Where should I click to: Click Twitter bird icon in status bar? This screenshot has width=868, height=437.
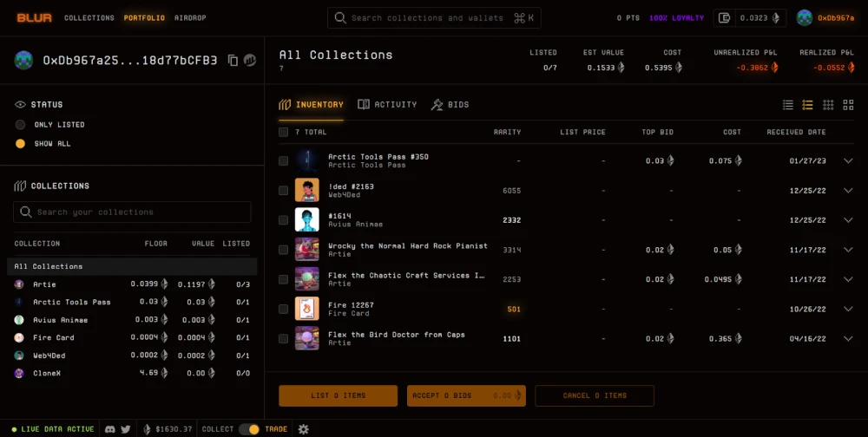(x=126, y=428)
